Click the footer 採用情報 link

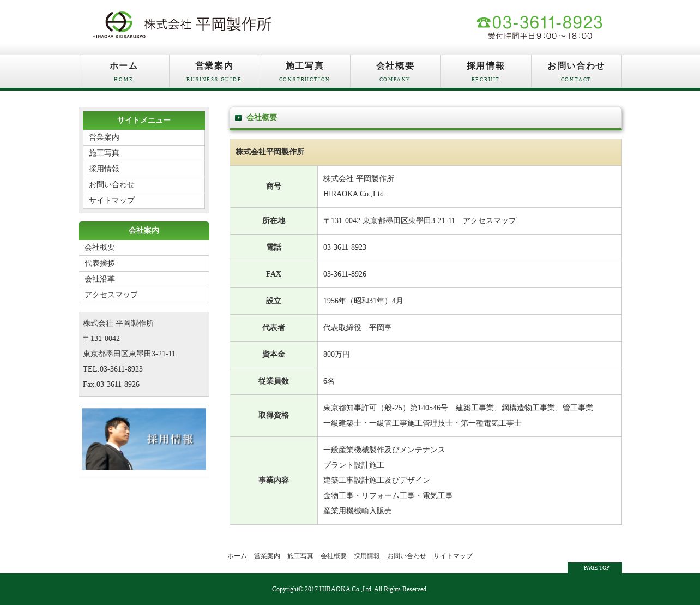point(367,556)
